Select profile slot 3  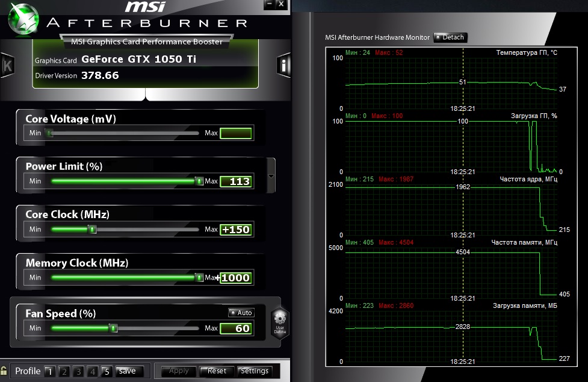coord(78,371)
